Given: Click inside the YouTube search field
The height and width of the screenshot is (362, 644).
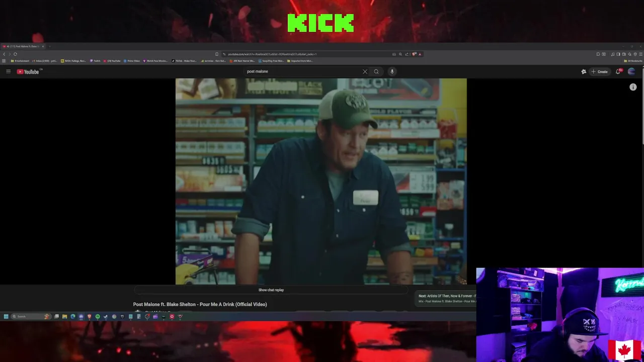Looking at the screenshot, I should 302,71.
